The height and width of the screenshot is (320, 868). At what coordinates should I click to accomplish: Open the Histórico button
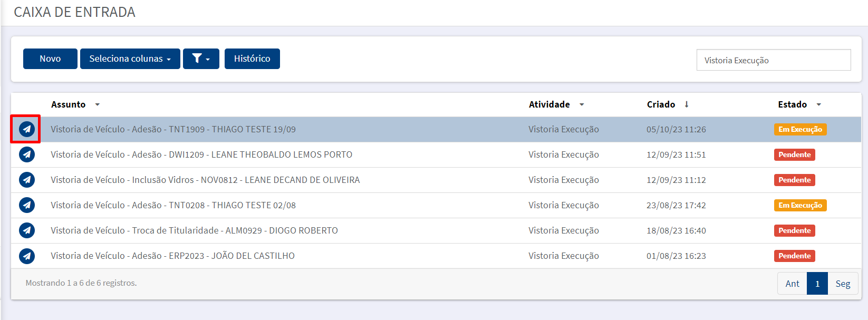click(252, 59)
